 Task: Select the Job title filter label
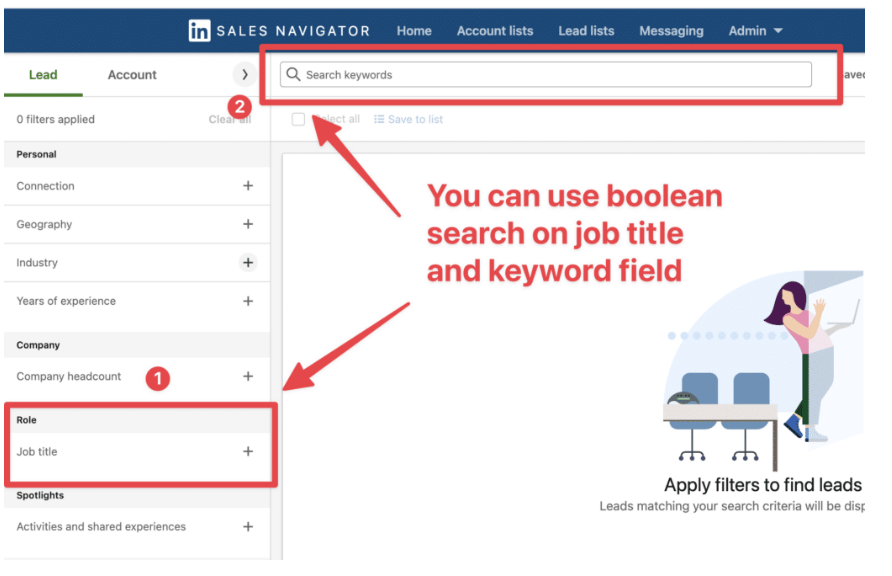coord(37,451)
